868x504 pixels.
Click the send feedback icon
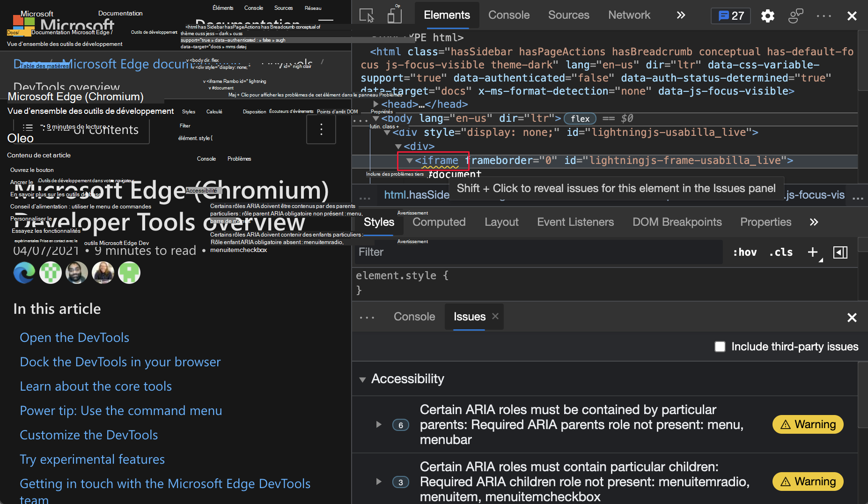pyautogui.click(x=795, y=16)
